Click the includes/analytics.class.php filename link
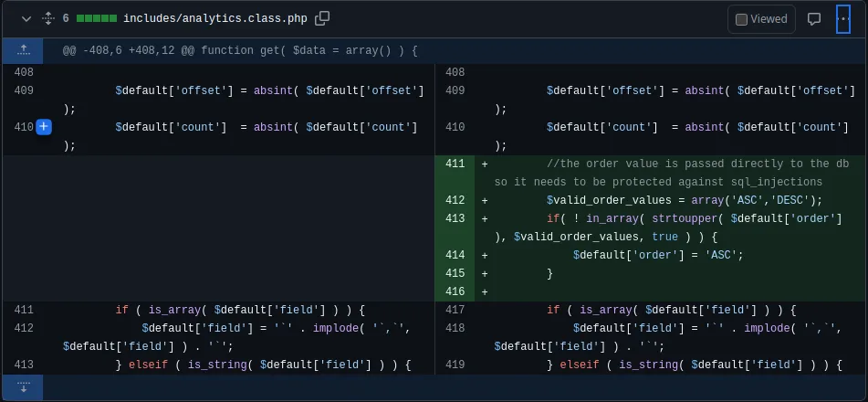This screenshot has width=868, height=402. [x=214, y=18]
